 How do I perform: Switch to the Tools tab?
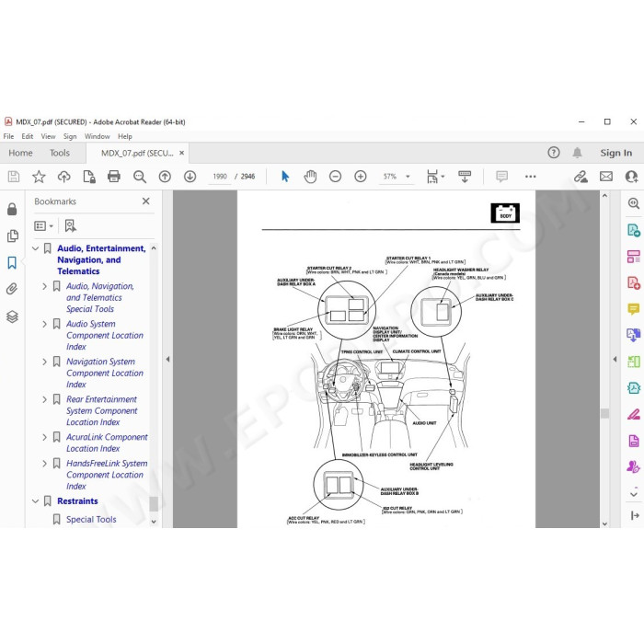pos(60,153)
